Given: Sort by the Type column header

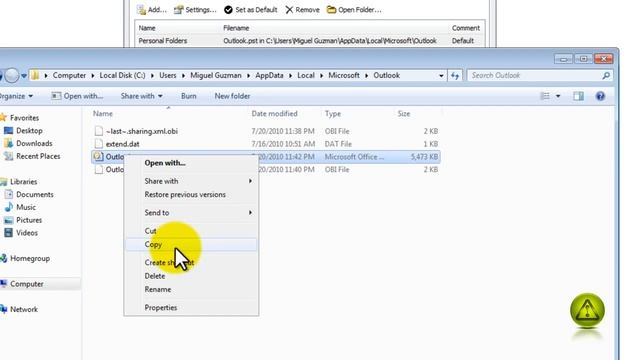Looking at the screenshot, I should tap(333, 114).
